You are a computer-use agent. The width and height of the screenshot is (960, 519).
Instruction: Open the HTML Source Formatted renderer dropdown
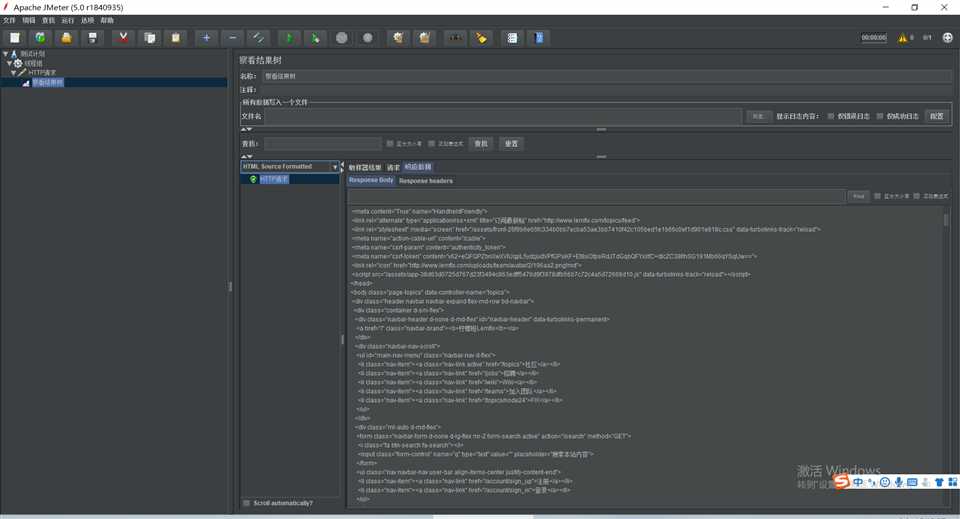click(x=290, y=166)
